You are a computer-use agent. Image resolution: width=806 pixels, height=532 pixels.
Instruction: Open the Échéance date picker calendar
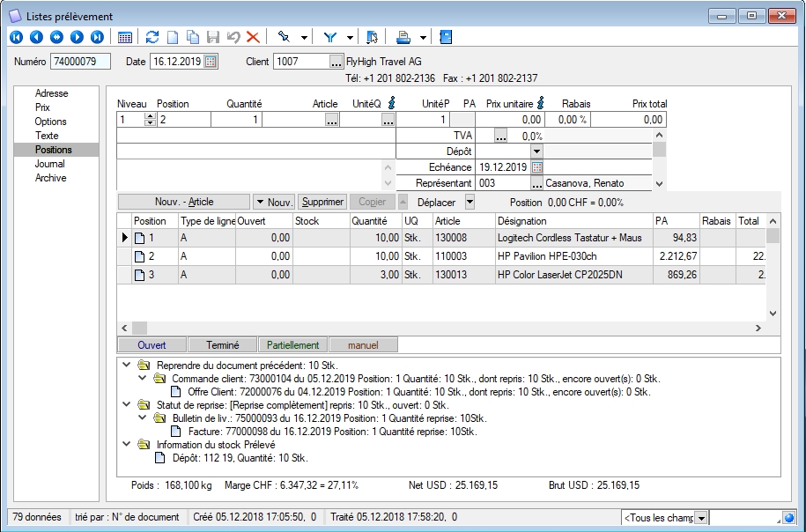click(536, 167)
